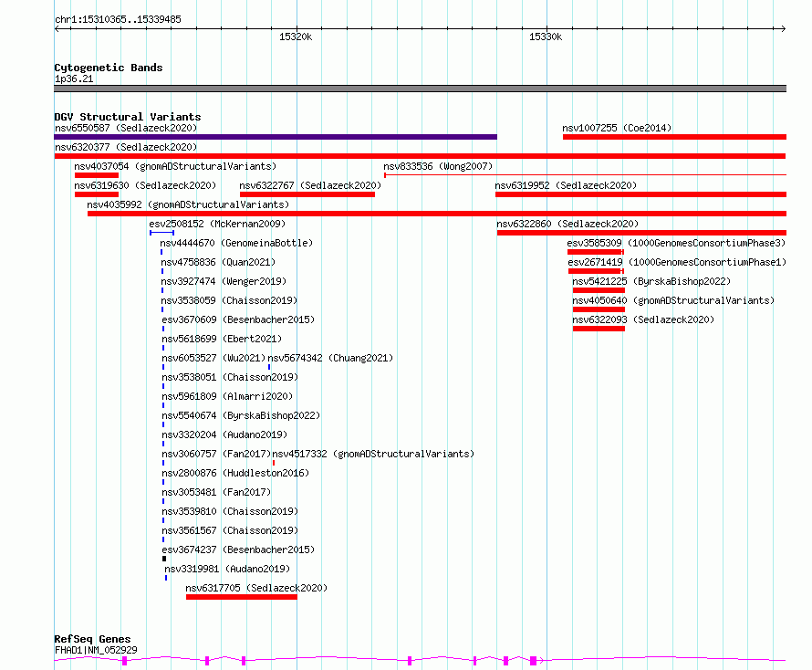Click the red bar under nsv6317705
The height and width of the screenshot is (670, 812).
pos(242,597)
